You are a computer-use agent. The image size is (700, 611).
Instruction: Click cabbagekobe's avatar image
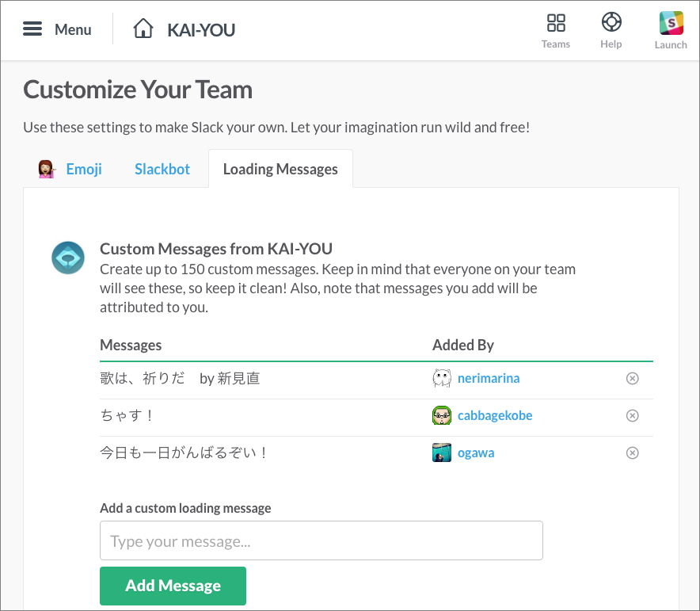coord(442,415)
